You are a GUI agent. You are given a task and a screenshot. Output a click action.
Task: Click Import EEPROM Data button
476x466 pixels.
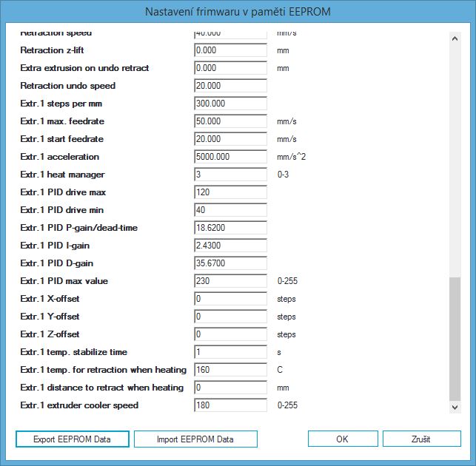click(x=195, y=439)
